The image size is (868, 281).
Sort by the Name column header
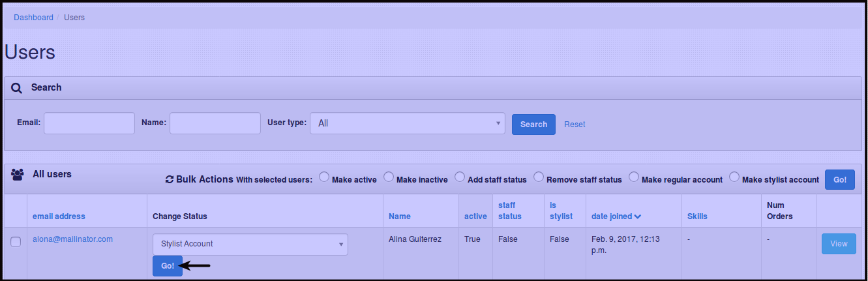coord(400,216)
